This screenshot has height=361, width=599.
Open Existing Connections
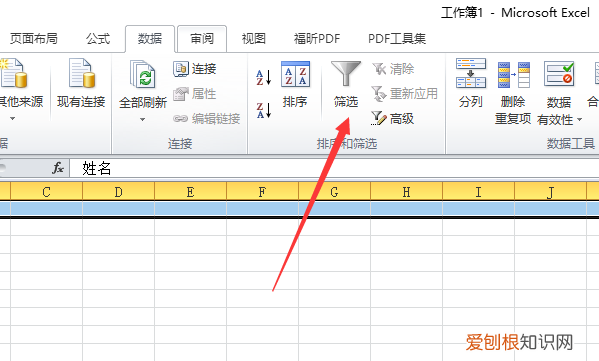coord(81,83)
